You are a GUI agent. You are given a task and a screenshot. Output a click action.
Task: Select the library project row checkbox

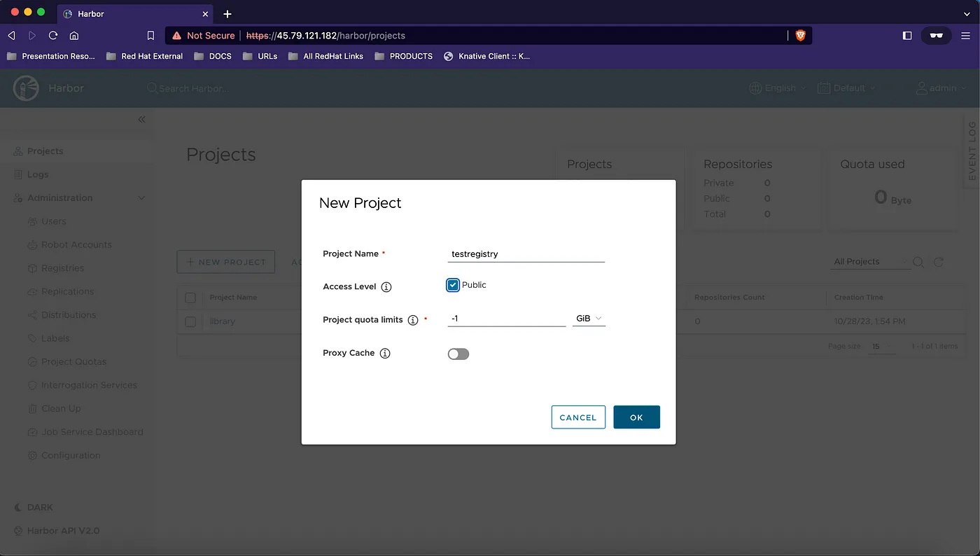coord(190,321)
